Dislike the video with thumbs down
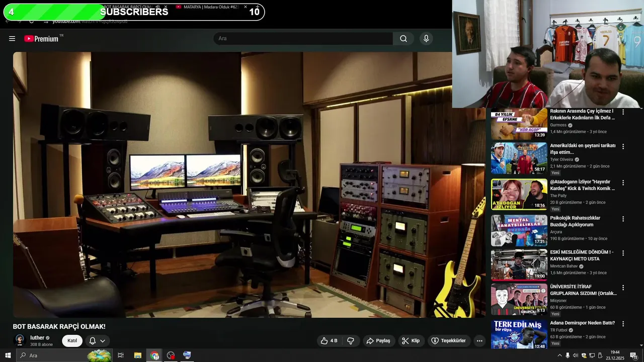 coord(351,341)
